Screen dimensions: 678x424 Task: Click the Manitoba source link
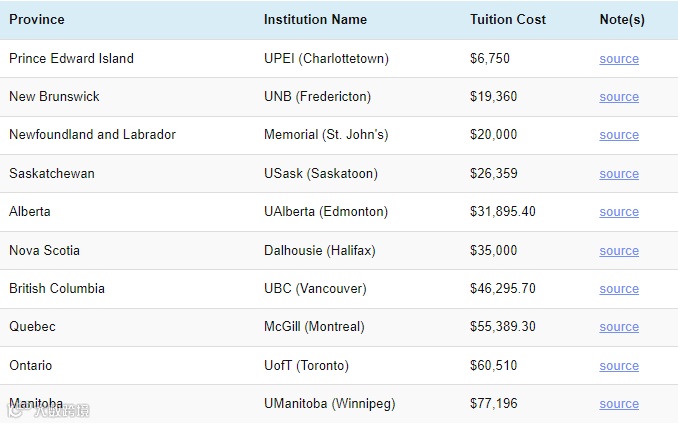pyautogui.click(x=619, y=404)
